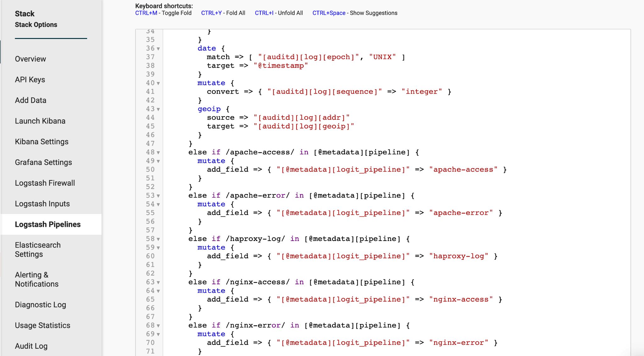Click the CTRL+Y Fold All shortcut
Viewport: 644px width, 356px height.
click(x=223, y=13)
